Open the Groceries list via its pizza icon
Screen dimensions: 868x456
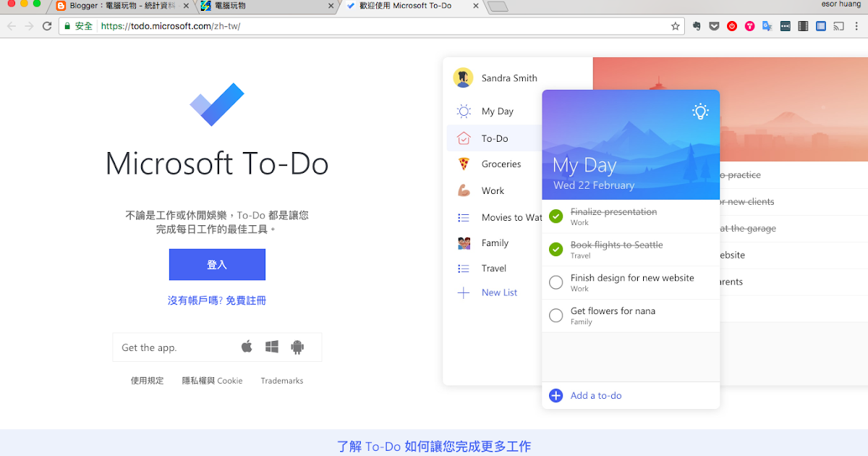click(463, 164)
